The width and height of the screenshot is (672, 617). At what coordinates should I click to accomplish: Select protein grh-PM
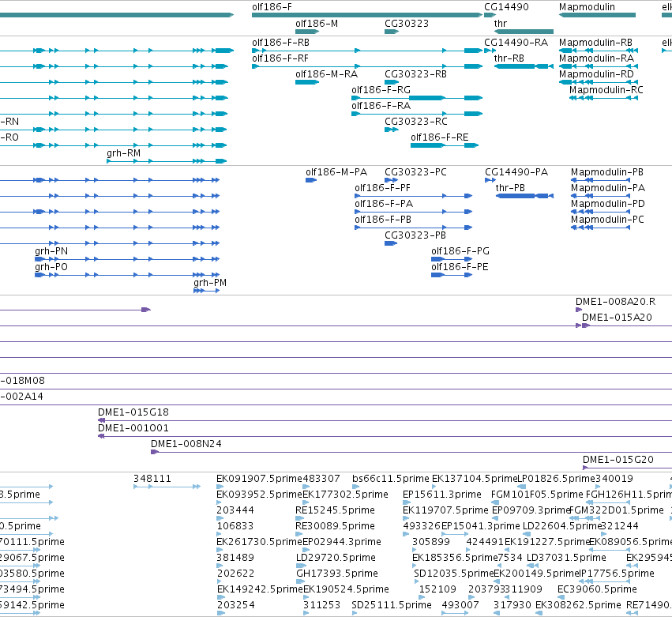tap(207, 291)
